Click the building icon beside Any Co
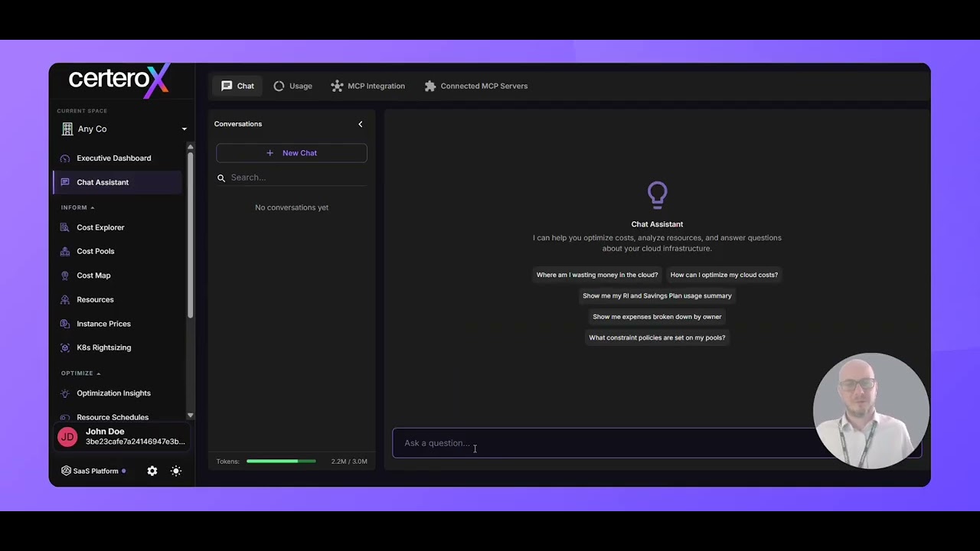 coord(67,129)
